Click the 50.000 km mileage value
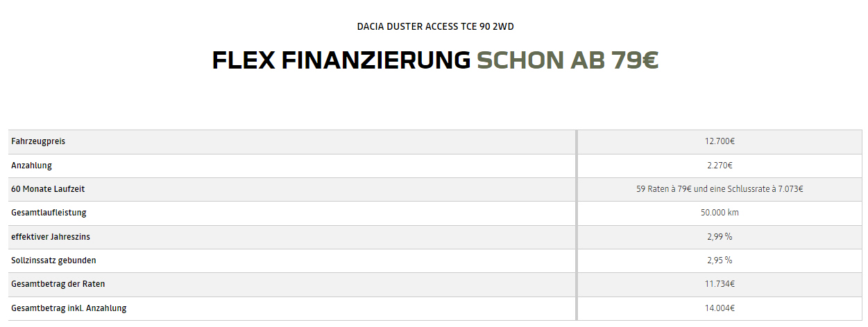Image resolution: width=868 pixels, height=327 pixels. coord(720,213)
